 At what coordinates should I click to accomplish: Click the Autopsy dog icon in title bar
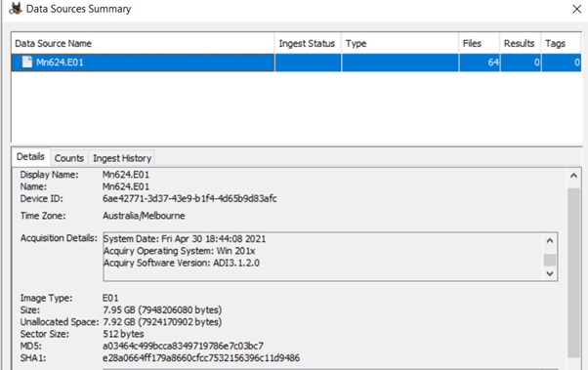(x=16, y=8)
